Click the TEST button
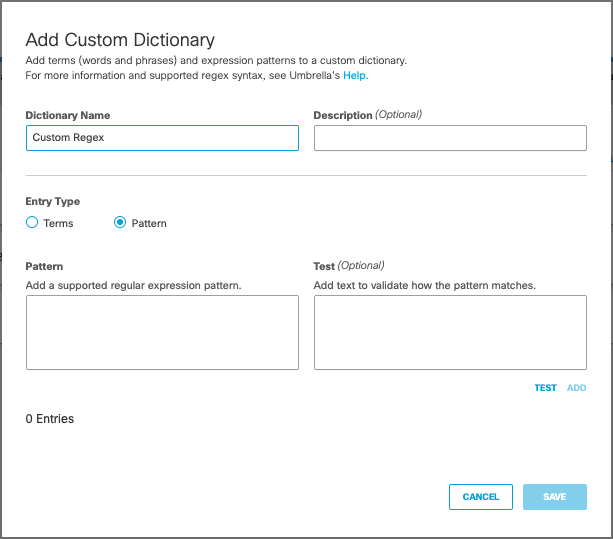The image size is (613, 539). 545,388
